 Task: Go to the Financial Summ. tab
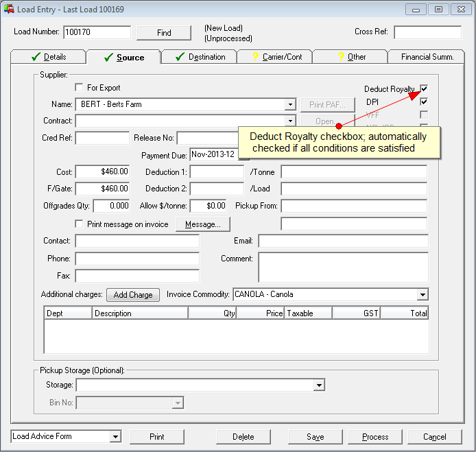[427, 57]
